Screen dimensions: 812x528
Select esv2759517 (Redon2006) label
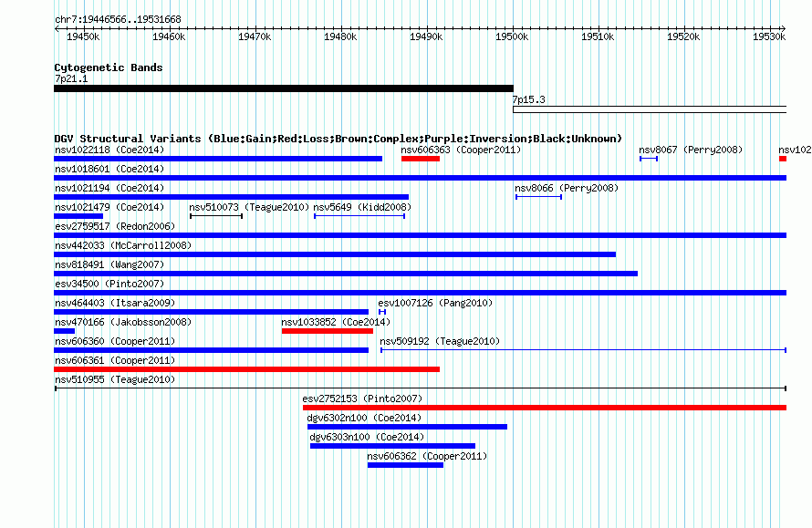115,227
